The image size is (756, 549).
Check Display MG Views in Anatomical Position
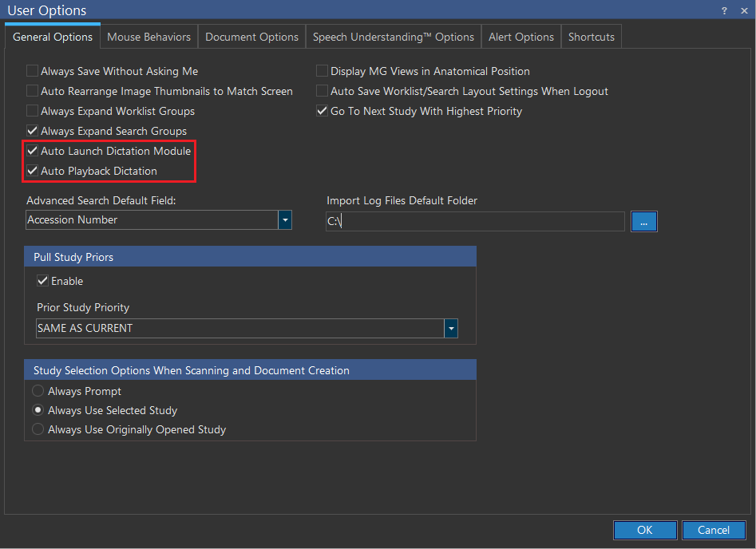(x=323, y=72)
